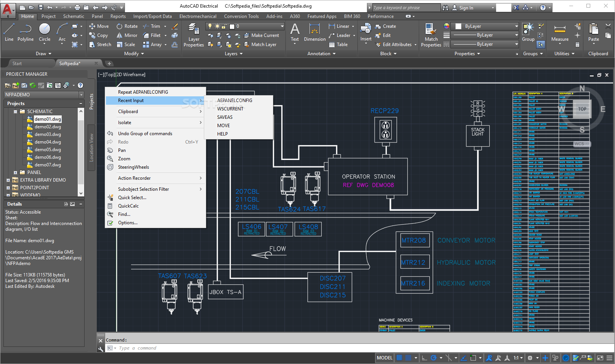Click the Project Manager help icon
The height and width of the screenshot is (364, 615).
(x=80, y=85)
